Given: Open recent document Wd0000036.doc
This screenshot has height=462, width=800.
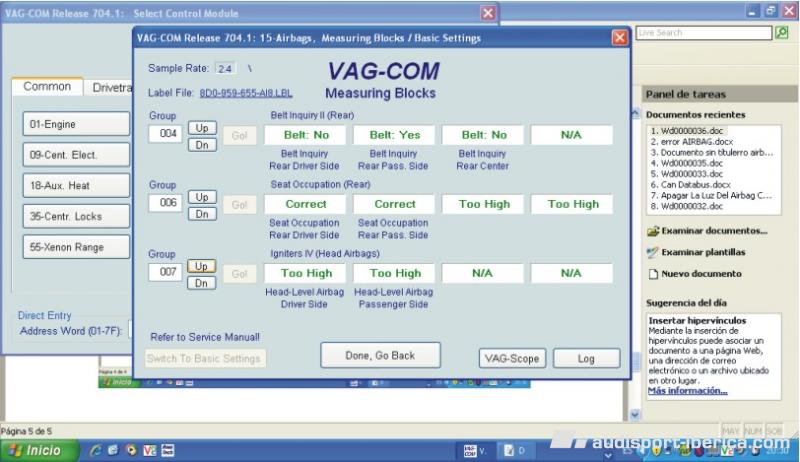Looking at the screenshot, I should [x=687, y=131].
